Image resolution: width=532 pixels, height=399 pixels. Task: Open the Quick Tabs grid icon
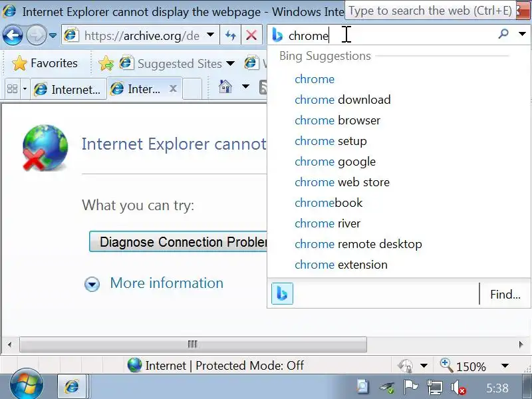(12, 89)
